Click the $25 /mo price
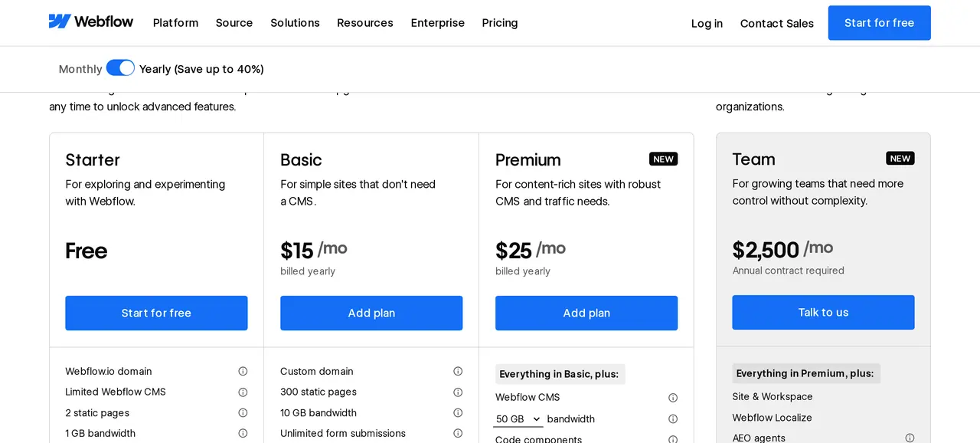The height and width of the screenshot is (443, 980). (x=531, y=250)
